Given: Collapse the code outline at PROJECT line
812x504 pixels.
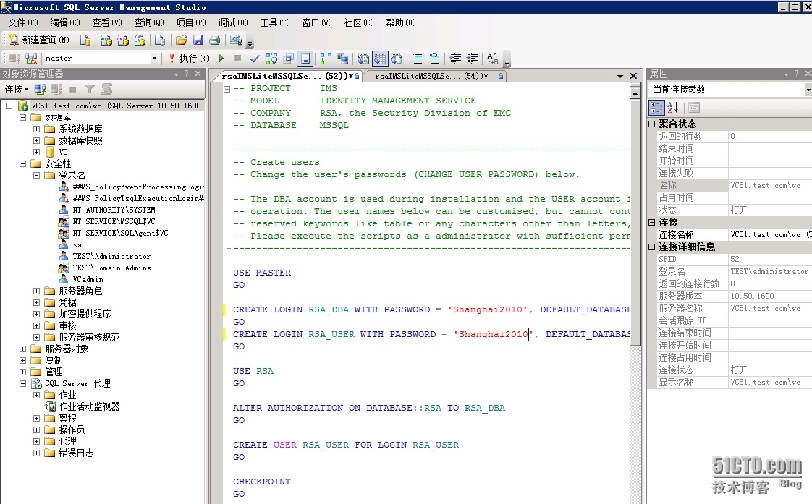Looking at the screenshot, I should 227,89.
